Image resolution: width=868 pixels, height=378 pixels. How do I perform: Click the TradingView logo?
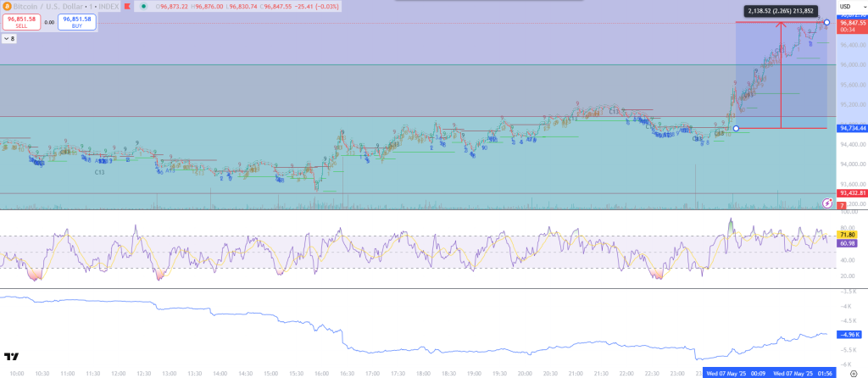[11, 356]
